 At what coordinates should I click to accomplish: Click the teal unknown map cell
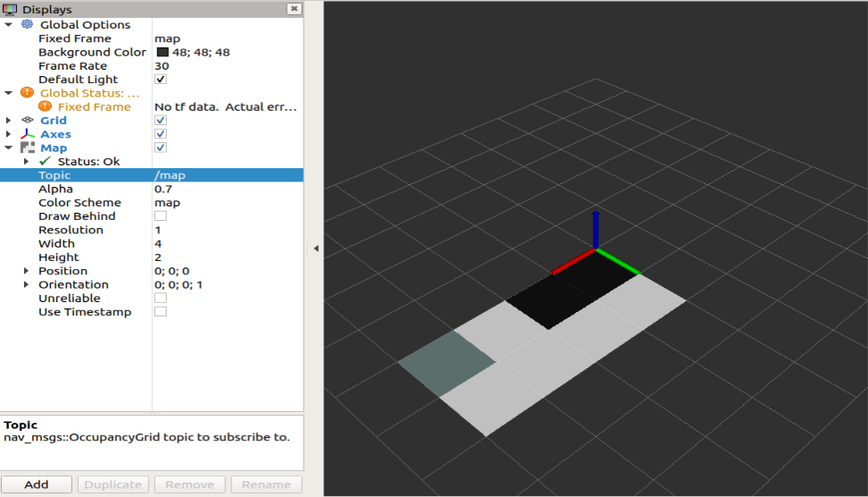[x=447, y=364]
